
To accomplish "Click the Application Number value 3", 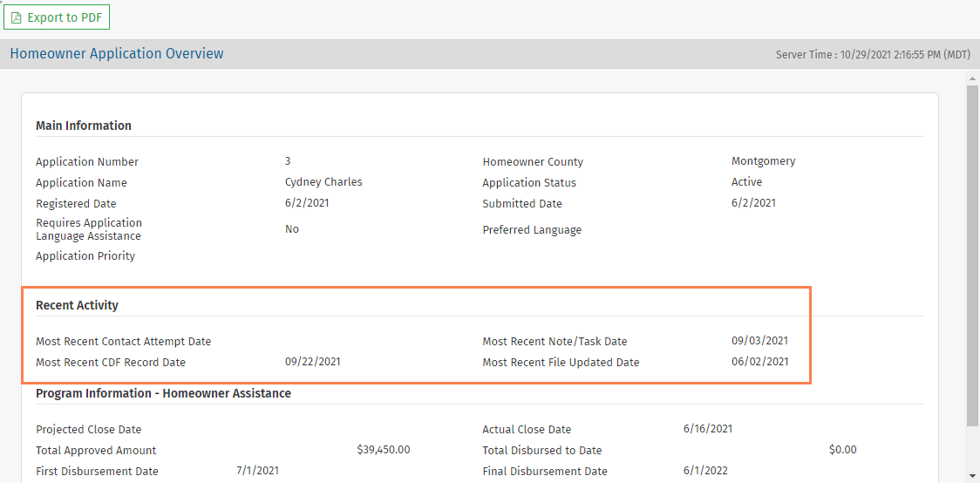I will 288,161.
